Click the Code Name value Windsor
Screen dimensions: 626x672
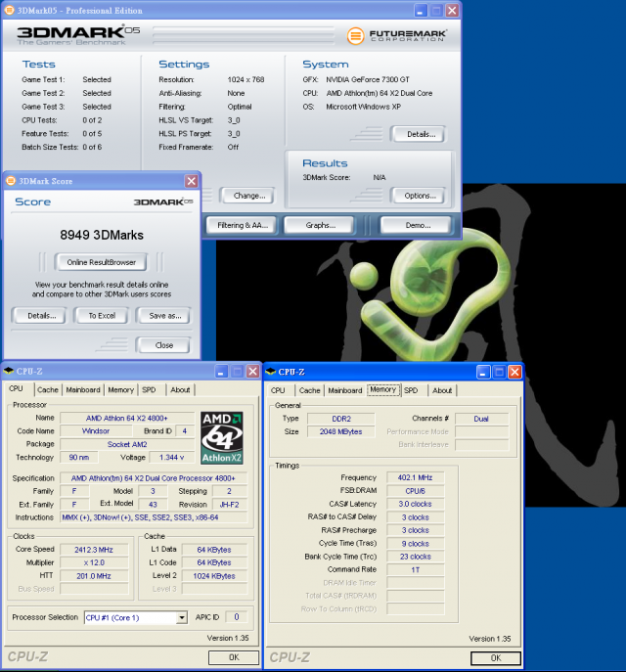tap(96, 431)
